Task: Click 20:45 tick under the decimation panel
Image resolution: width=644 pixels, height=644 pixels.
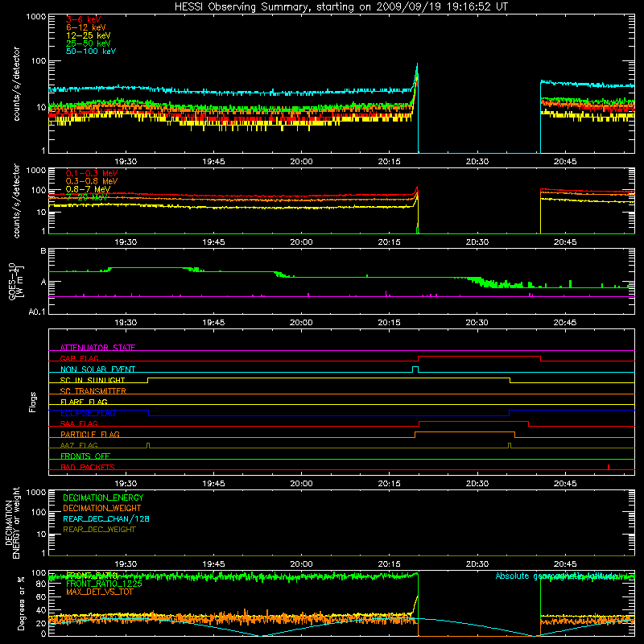Action: pos(565,564)
